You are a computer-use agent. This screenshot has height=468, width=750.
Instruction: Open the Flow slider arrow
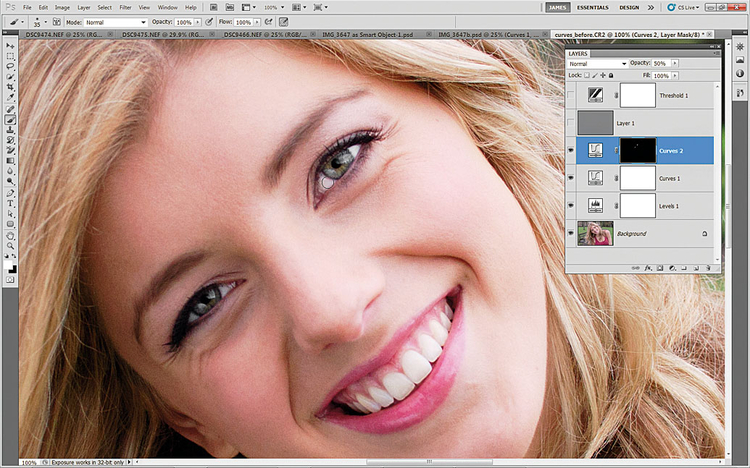(x=257, y=22)
